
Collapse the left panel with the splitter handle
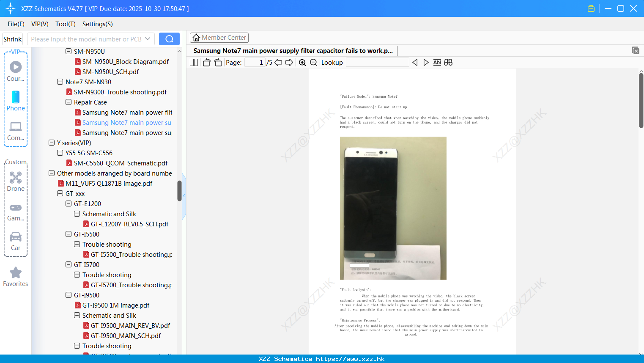(x=184, y=196)
